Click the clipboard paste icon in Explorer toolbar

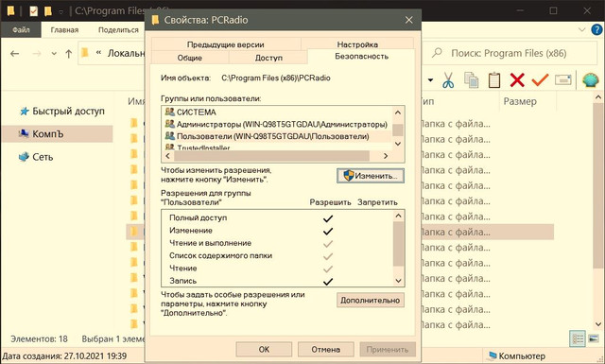pos(494,80)
